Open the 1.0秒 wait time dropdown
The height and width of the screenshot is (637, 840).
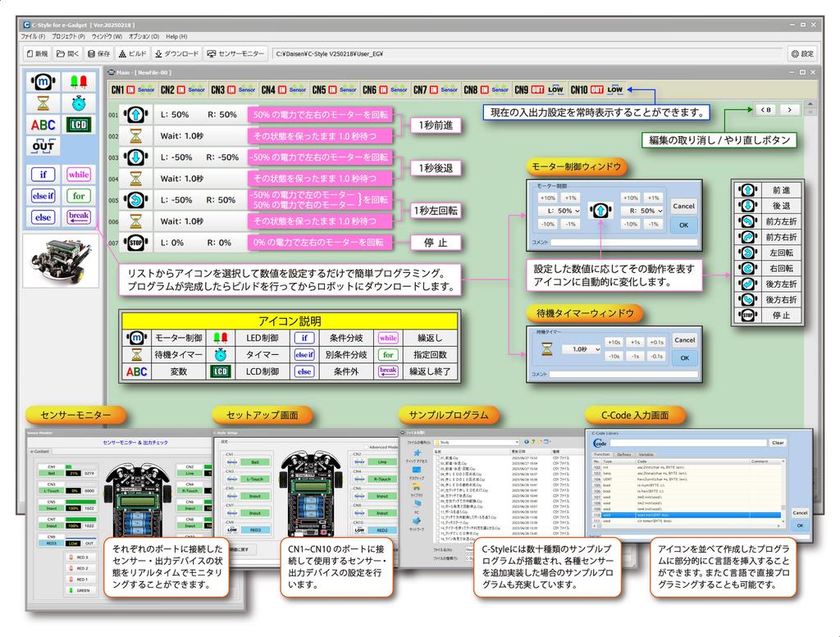582,350
